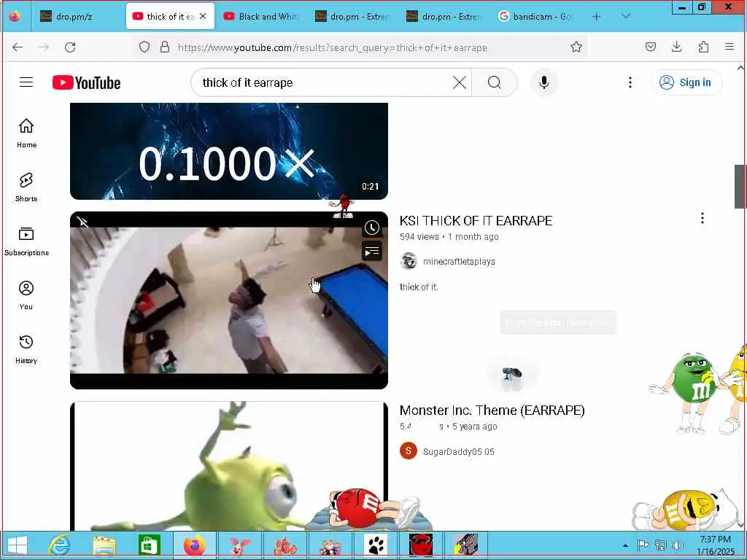Open Firefox View icon in tab bar

(15, 16)
